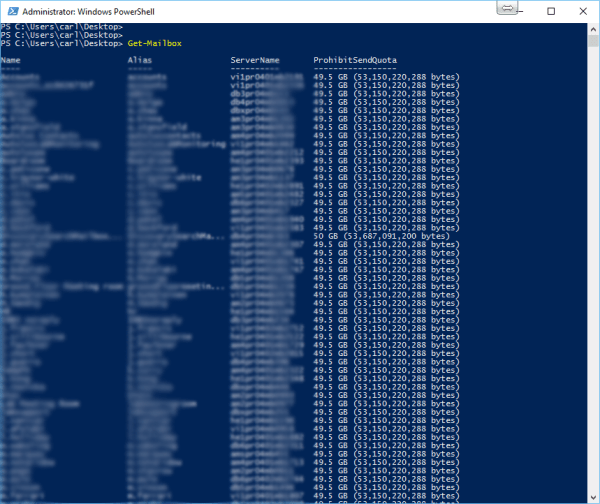Click the scrollbar down arrow
The width and height of the screenshot is (600, 504).
click(592, 497)
